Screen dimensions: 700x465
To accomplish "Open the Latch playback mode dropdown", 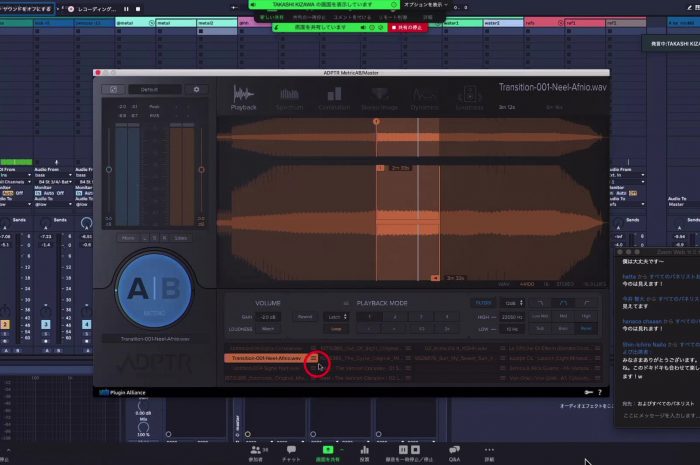I will coord(336,317).
